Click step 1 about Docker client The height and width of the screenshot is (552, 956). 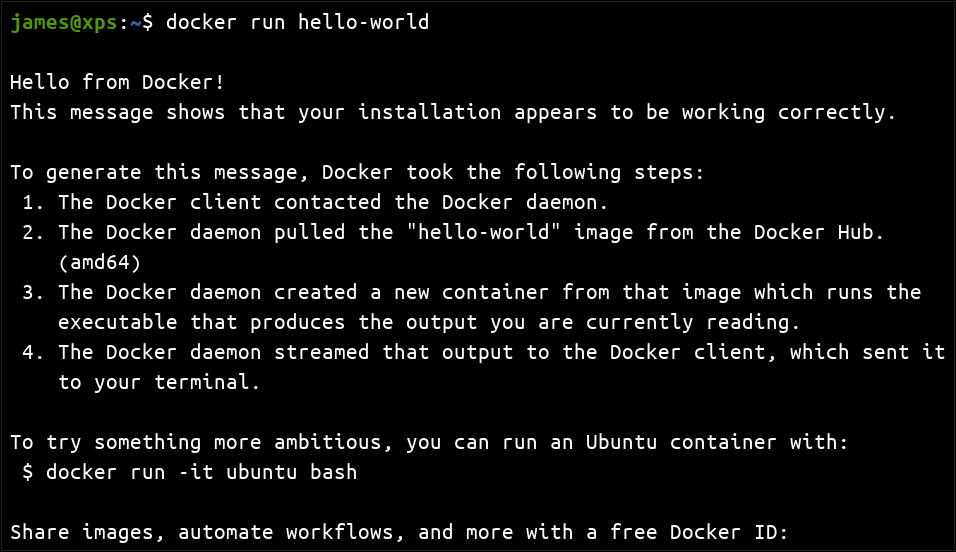click(x=315, y=202)
